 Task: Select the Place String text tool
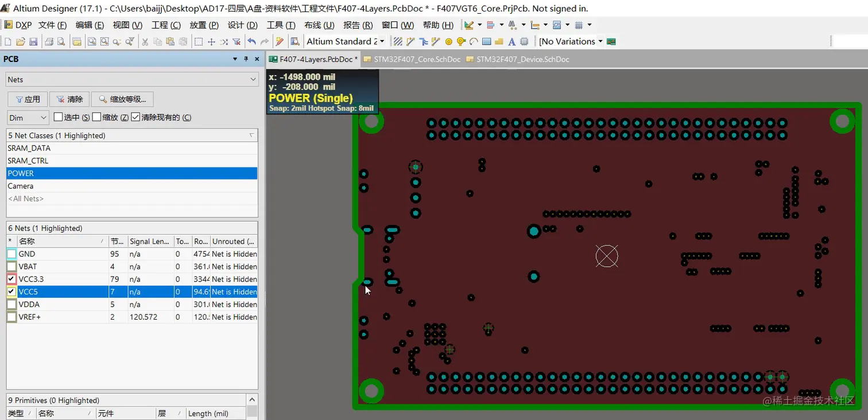(511, 41)
